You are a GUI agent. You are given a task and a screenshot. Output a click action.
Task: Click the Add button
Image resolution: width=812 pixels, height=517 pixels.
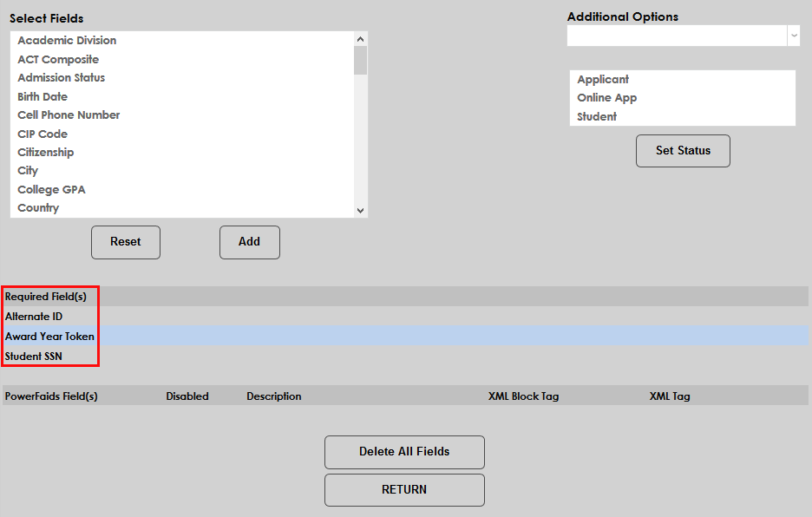[249, 242]
